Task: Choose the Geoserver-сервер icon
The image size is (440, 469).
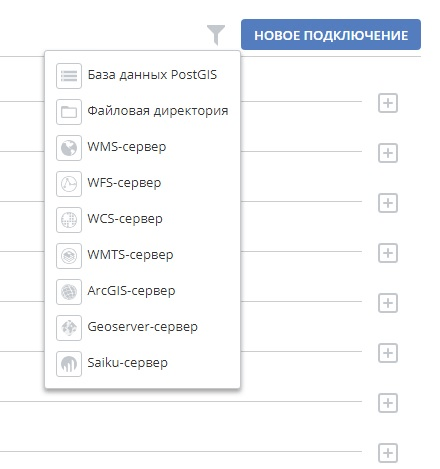Action: coord(69,328)
